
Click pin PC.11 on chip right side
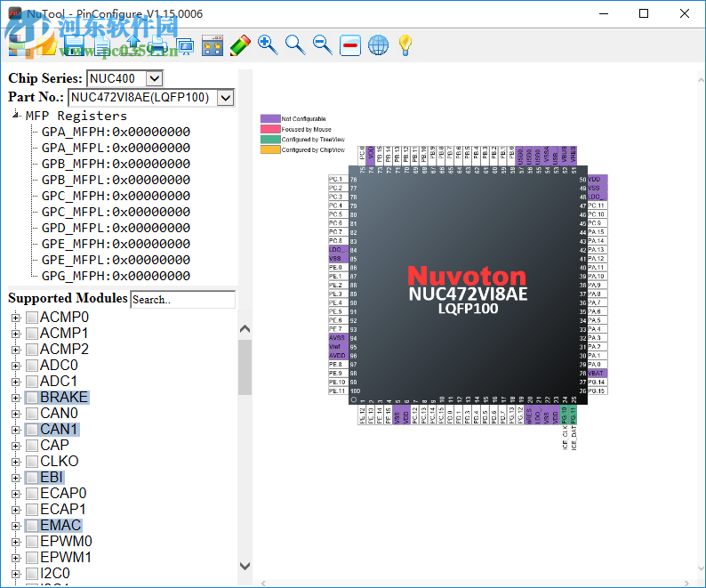(x=598, y=205)
